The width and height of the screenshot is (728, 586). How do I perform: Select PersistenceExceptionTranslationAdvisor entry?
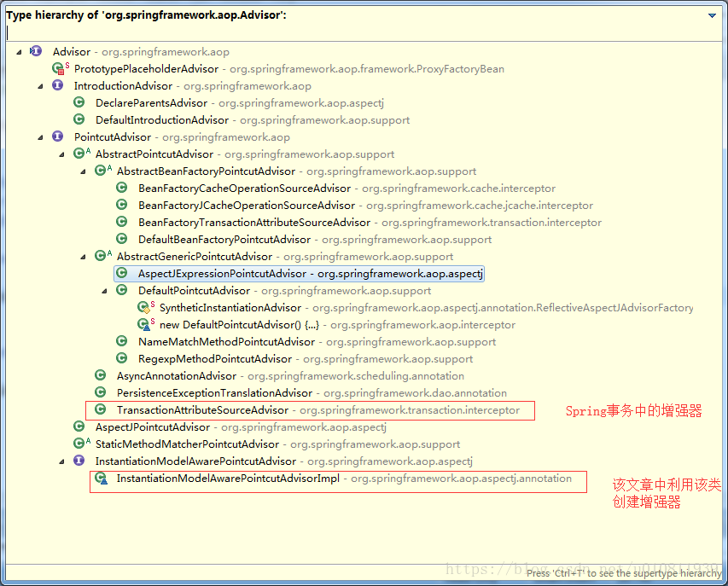(x=312, y=393)
